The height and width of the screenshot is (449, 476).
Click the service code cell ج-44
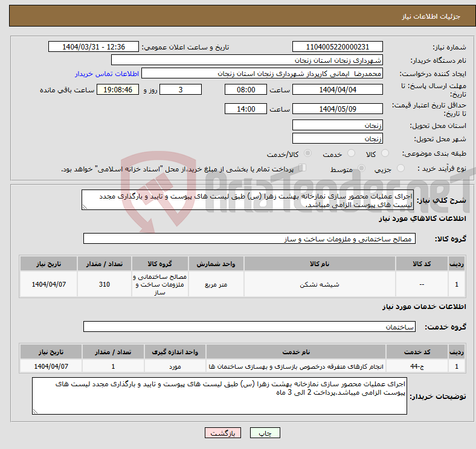tap(417, 366)
